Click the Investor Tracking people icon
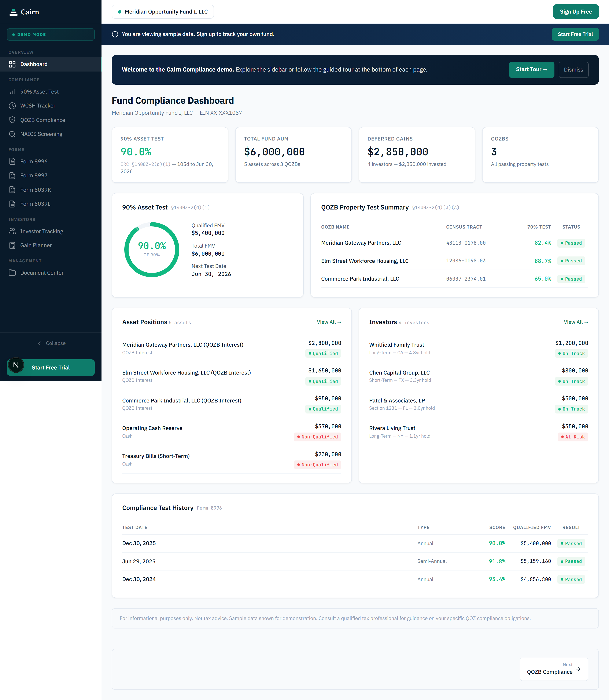 (x=12, y=231)
